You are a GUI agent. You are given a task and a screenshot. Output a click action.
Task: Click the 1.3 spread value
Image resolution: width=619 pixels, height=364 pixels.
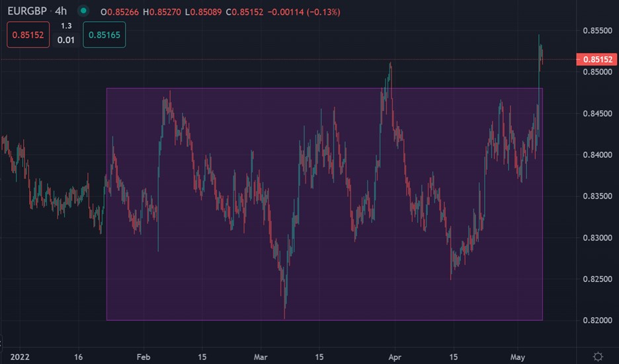tap(66, 26)
